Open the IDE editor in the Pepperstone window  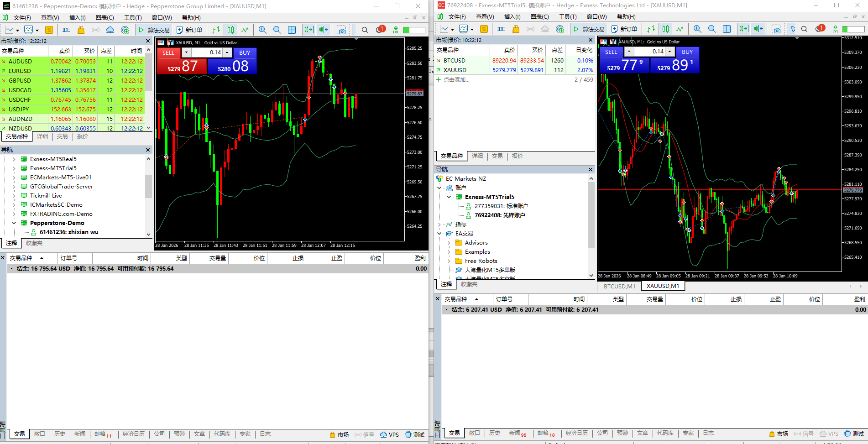(x=66, y=30)
